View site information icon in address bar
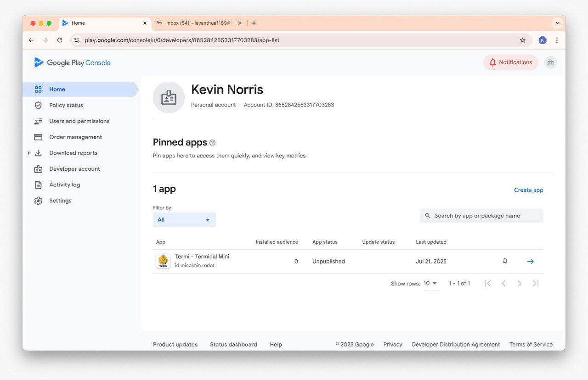The height and width of the screenshot is (380, 588). 77,40
